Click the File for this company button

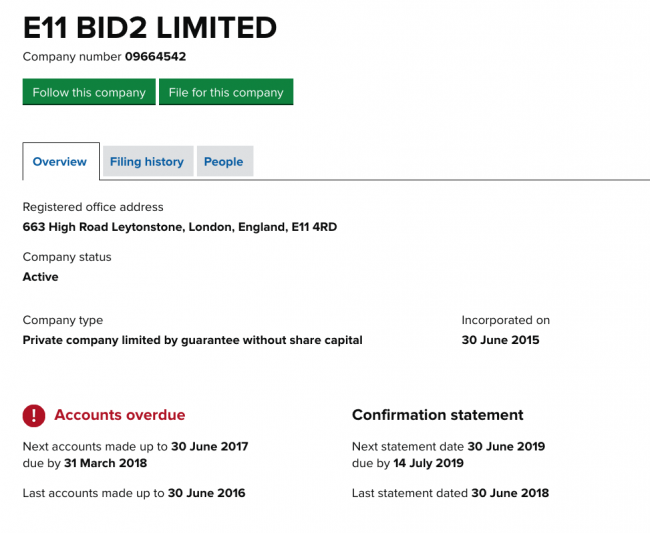click(x=226, y=92)
